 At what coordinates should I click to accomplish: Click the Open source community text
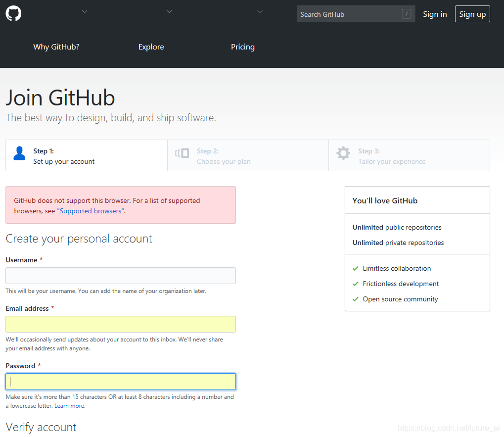coord(400,299)
